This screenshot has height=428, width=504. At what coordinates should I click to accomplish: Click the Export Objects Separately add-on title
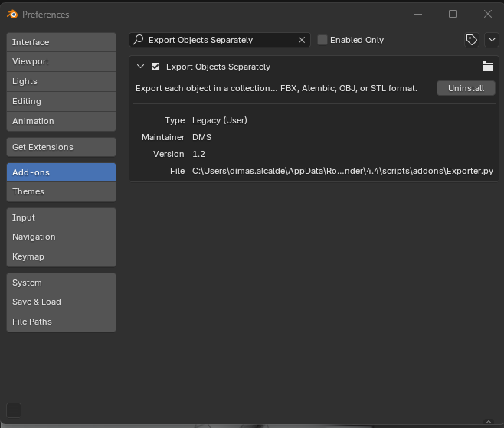coord(218,67)
